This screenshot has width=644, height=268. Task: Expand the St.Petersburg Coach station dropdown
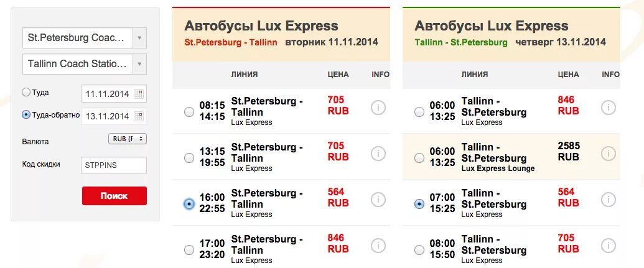[x=140, y=37]
